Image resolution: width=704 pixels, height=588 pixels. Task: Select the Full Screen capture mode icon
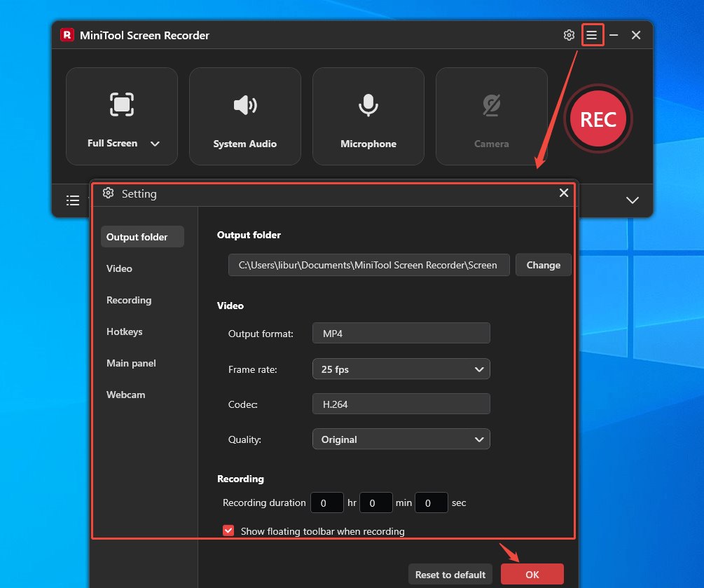[121, 104]
